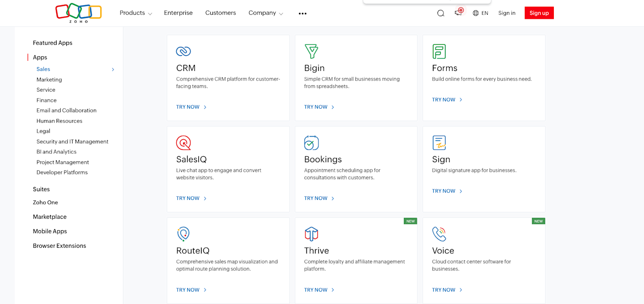Open Zoho One in sidebar

[45, 202]
